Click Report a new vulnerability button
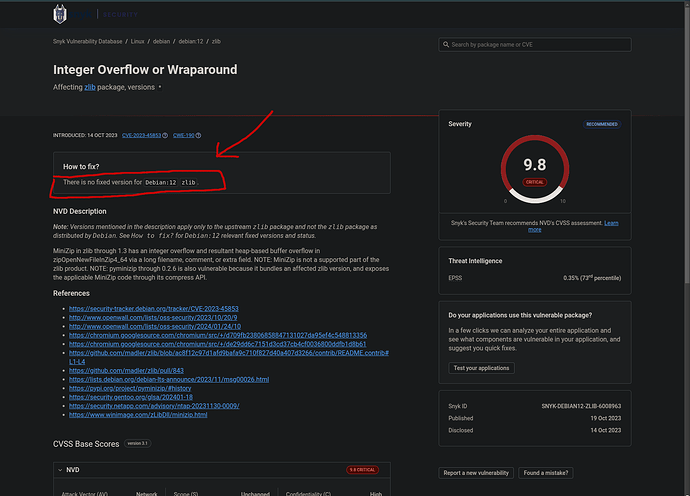 [476, 473]
